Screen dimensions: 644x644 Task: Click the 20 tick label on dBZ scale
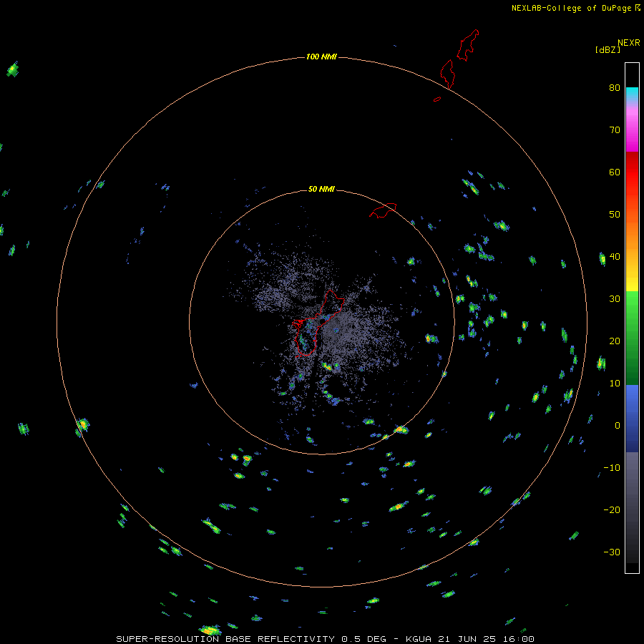click(x=615, y=341)
